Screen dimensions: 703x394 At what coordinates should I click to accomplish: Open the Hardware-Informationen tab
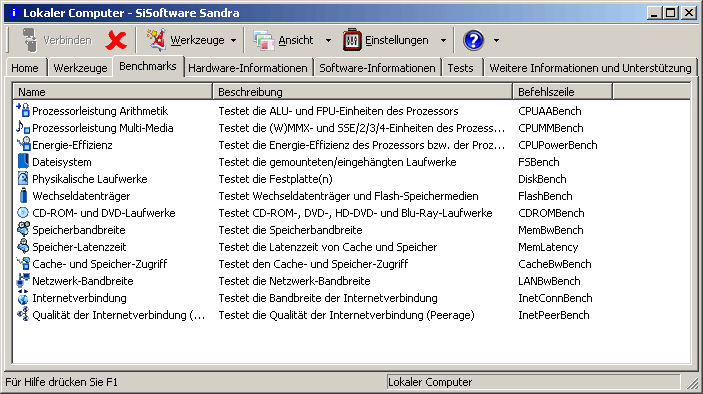pos(248,68)
